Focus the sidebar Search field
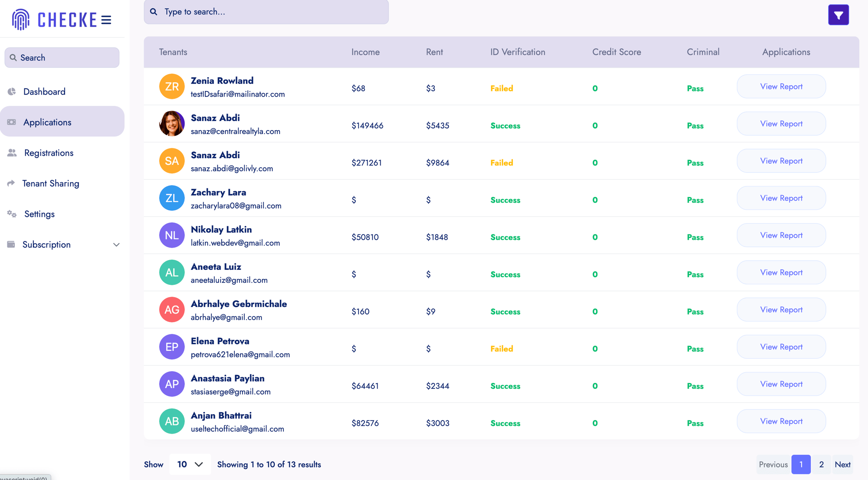868x480 pixels. coord(62,58)
